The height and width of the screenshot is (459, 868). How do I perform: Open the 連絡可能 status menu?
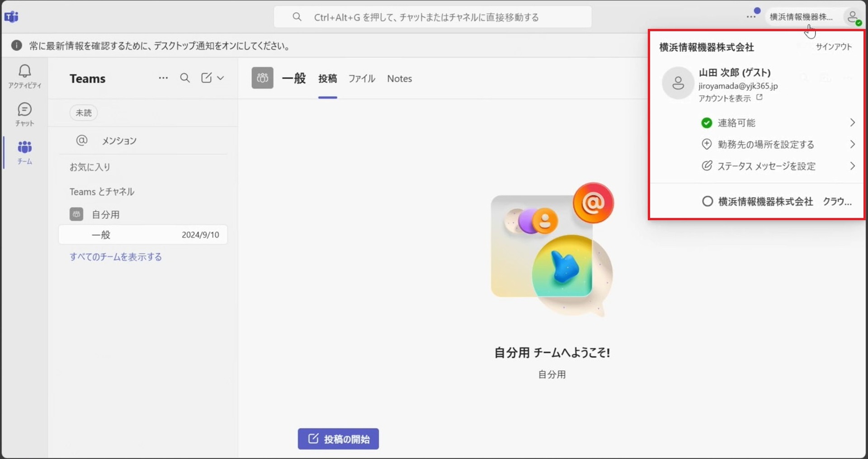click(778, 123)
